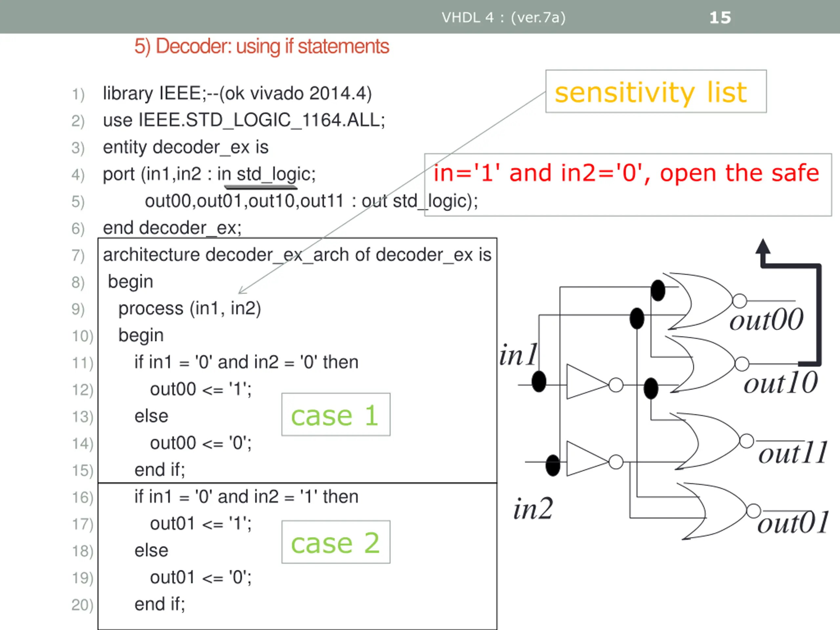Click the 'out11' output label
The image size is (840, 630).
click(x=793, y=453)
